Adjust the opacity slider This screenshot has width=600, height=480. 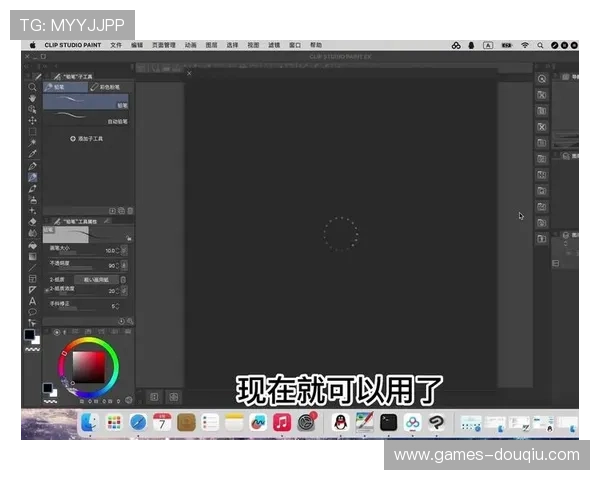coord(77,268)
